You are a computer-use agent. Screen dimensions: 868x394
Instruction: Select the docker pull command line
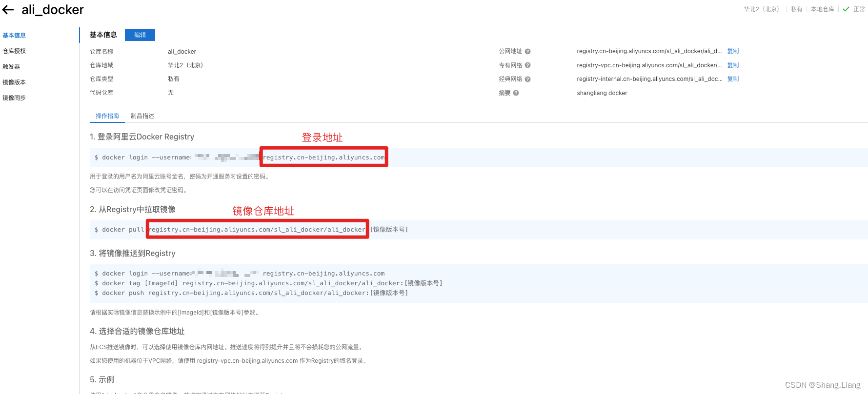[x=251, y=230]
